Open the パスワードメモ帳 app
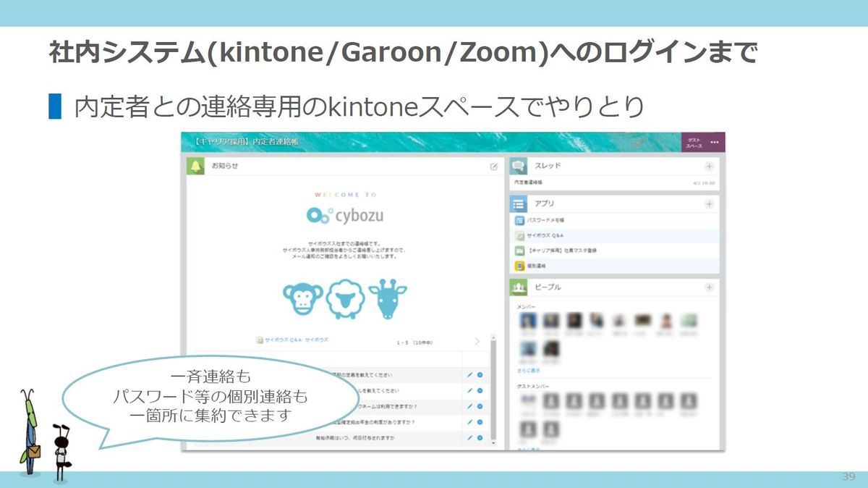 tap(546, 220)
